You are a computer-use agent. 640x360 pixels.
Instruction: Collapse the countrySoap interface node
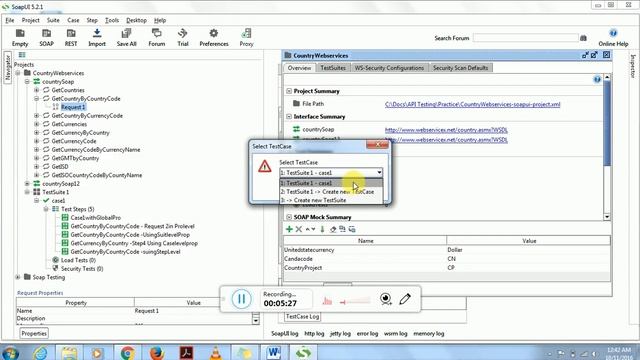27,82
